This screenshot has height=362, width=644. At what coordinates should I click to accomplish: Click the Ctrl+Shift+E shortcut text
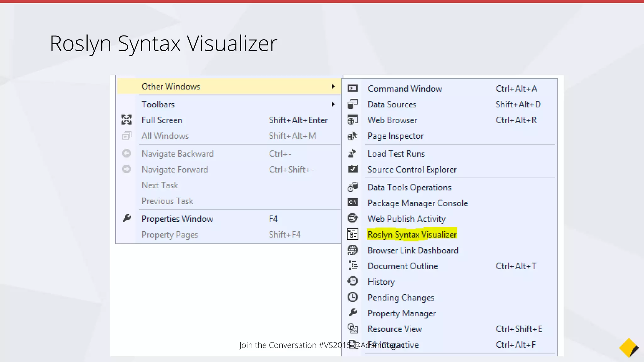[x=519, y=329]
